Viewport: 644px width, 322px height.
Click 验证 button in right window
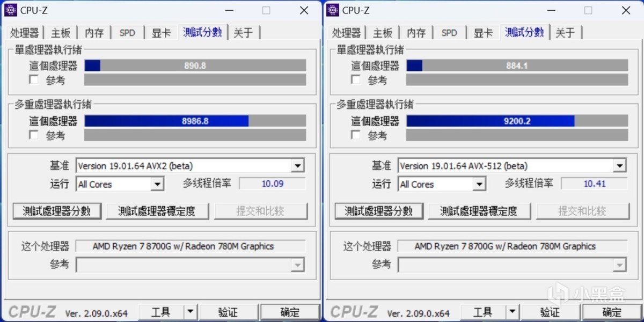550,312
